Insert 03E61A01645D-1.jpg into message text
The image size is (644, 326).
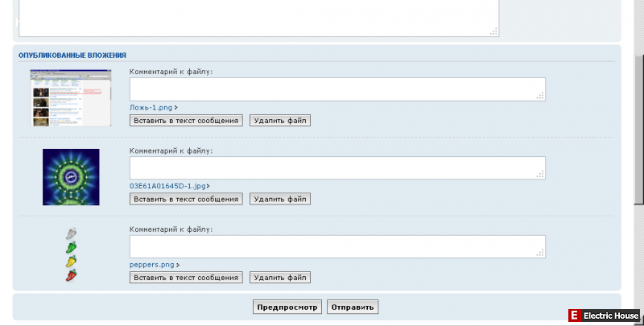click(x=186, y=199)
